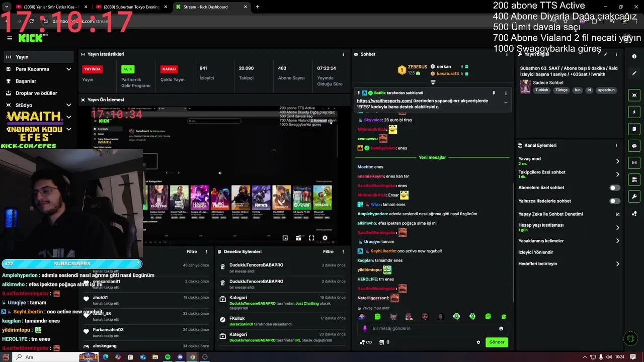Collapse the chat leaderboard arrow
Viewport: 644px width, 362px height.
433,82
